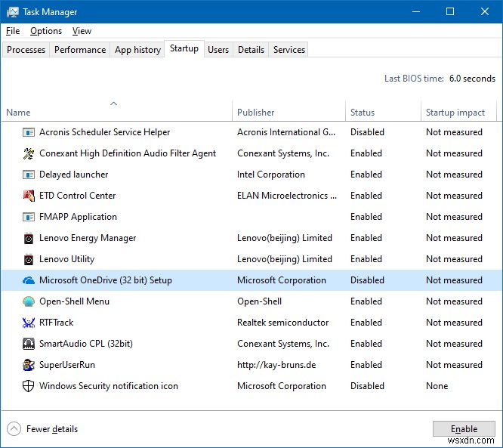The height and width of the screenshot is (448, 503).
Task: Open the Options menu
Action: (x=46, y=31)
